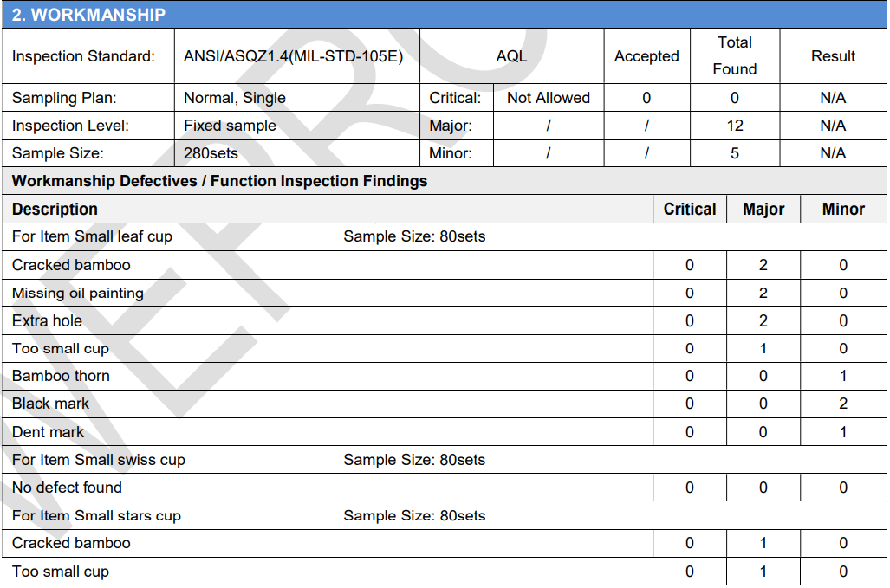Click the "280sets" sample size value

(x=211, y=153)
